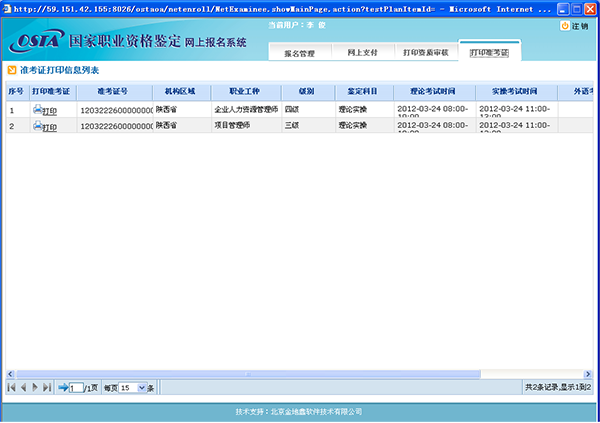600x423 pixels.
Task: Click the page number input field
Action: click(76, 388)
